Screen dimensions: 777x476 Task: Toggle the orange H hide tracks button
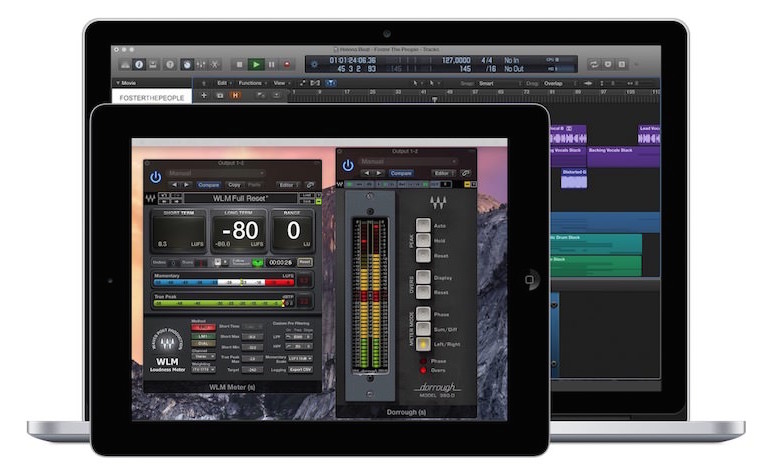click(235, 95)
